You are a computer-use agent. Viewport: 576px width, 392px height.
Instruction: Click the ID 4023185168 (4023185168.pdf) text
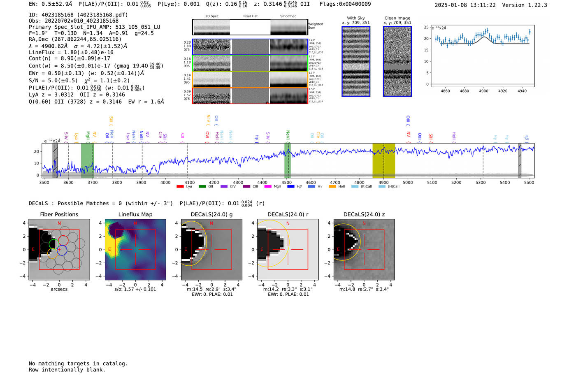(78, 15)
